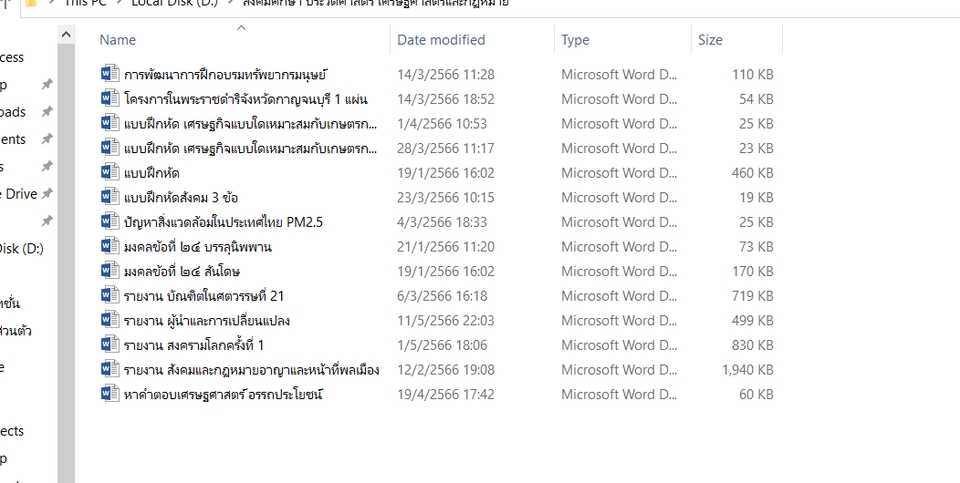Click the 19 KB size value
Viewport: 960px width, 483px height.
756,198
